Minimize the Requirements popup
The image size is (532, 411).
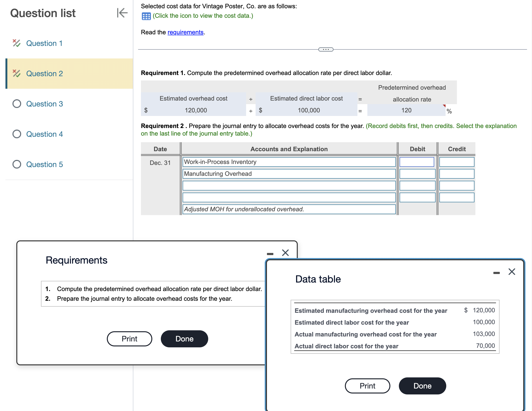click(270, 254)
